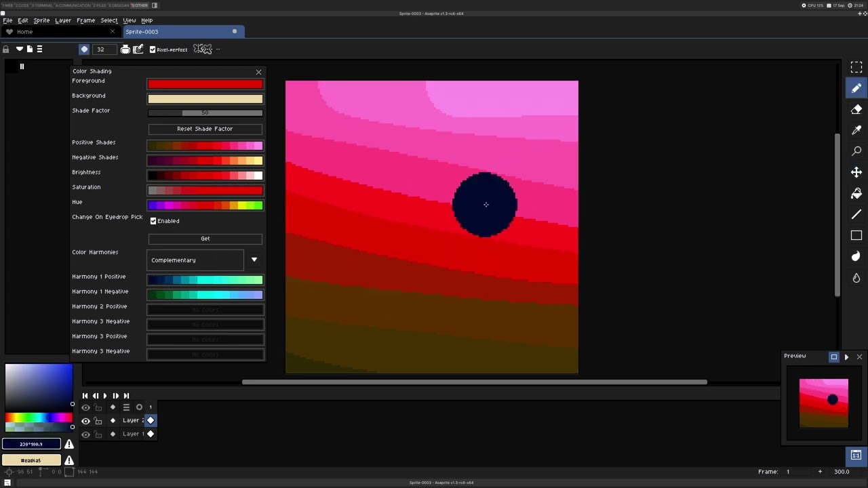This screenshot has height=488, width=868.
Task: Click the Foreground red color swatch
Action: [205, 84]
